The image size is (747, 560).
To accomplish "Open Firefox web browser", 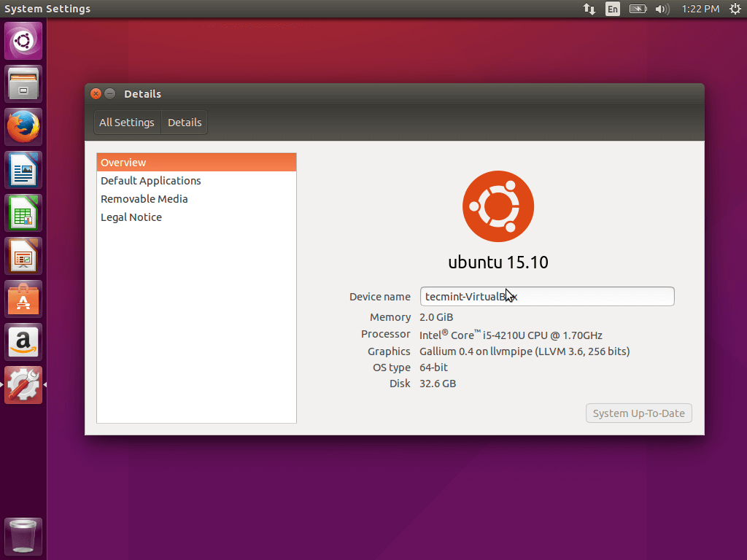I will tap(23, 127).
